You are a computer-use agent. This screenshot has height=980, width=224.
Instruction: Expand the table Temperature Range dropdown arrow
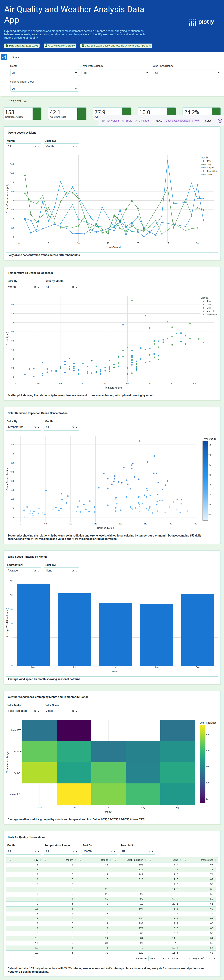click(x=77, y=851)
